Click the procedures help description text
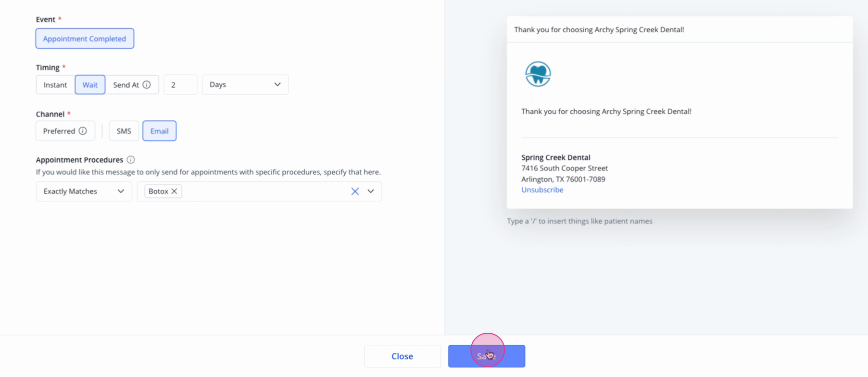The image size is (868, 377). (x=208, y=172)
